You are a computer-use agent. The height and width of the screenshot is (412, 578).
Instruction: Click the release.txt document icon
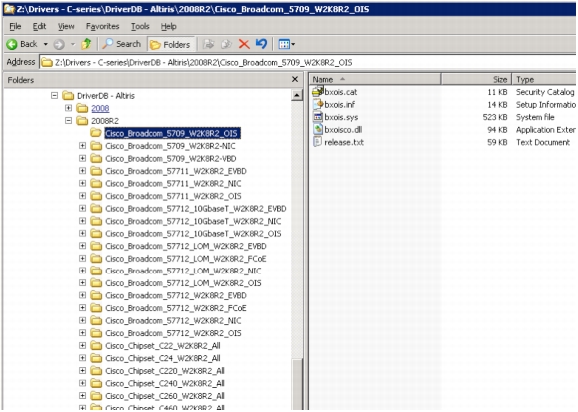click(x=318, y=142)
